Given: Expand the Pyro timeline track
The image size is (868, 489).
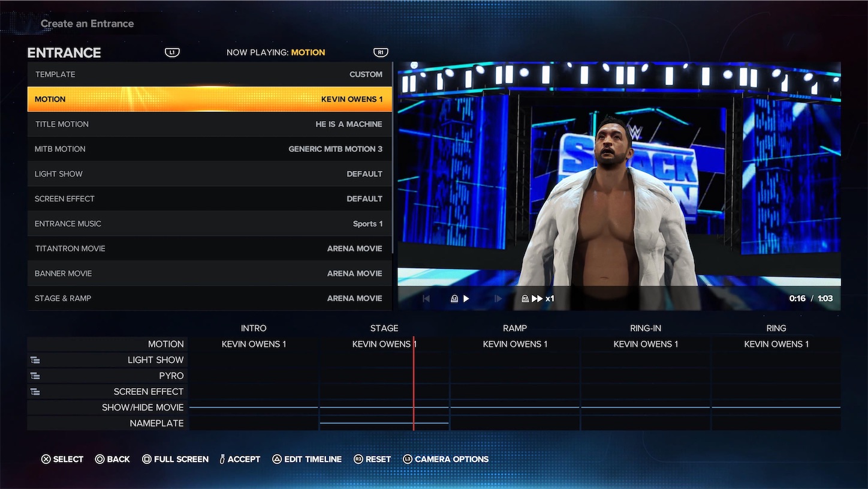Looking at the screenshot, I should 35,376.
